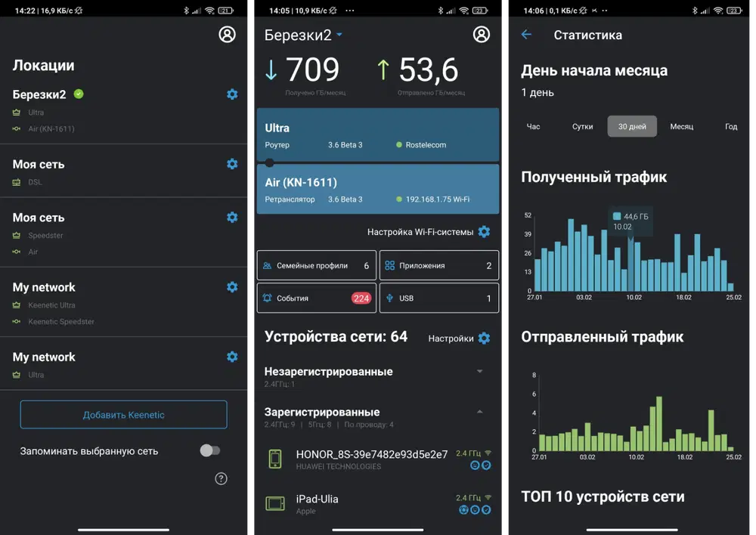756x535 pixels.
Task: Open the HONOR_8S-39e7482e93d5e2e7 device row
Action: 378,459
